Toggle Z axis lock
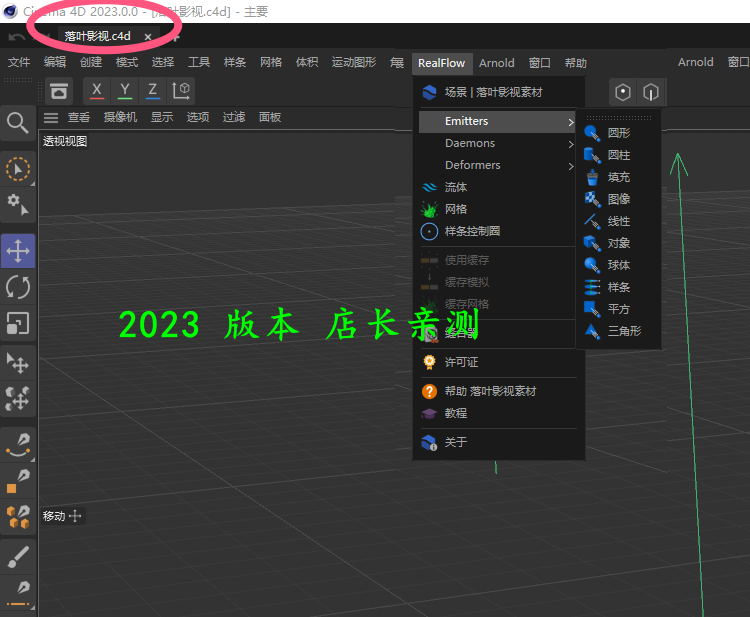Screen dimensions: 750x617 [153, 90]
